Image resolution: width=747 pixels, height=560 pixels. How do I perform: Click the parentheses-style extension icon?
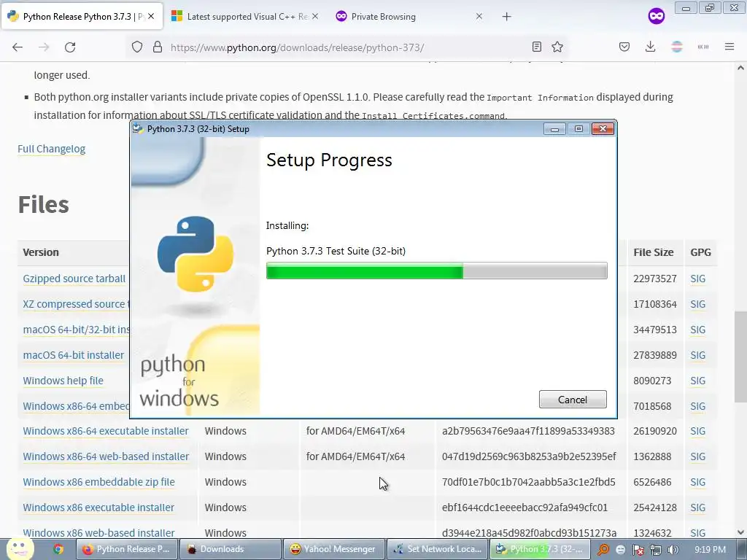703,47
